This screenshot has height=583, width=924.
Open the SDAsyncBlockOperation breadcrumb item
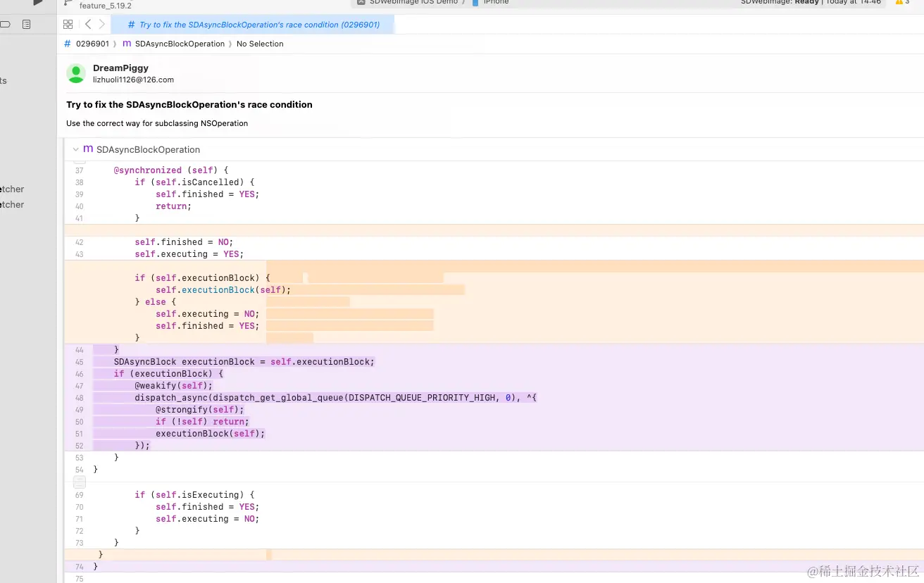tap(180, 44)
